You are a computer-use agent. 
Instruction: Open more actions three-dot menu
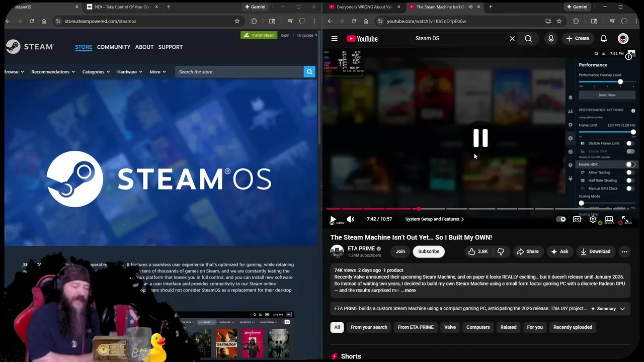[x=624, y=251]
